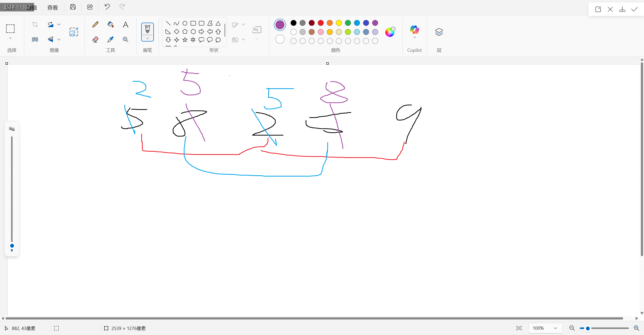Click the vertical scrollbar
Screen dimensions: 644x335
pos(642,159)
